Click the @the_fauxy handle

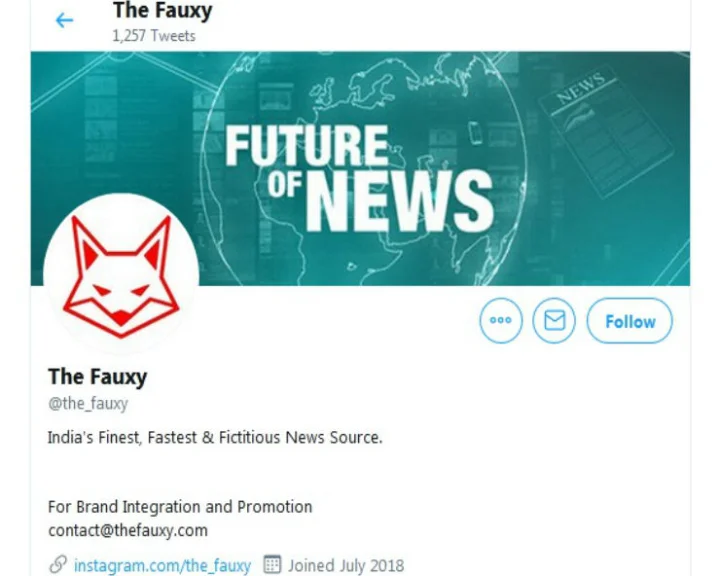pos(88,403)
